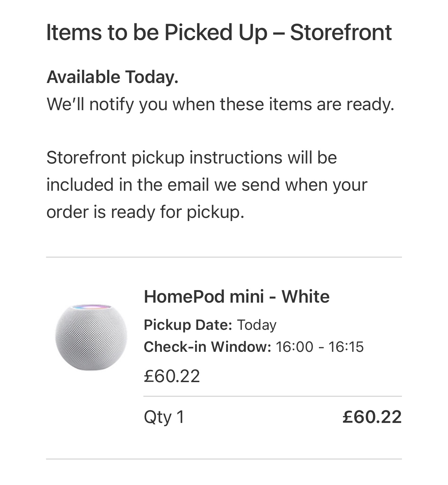Image resolution: width=448 pixels, height=485 pixels.
Task: Tap the Pickup Date bold label
Action: click(188, 325)
